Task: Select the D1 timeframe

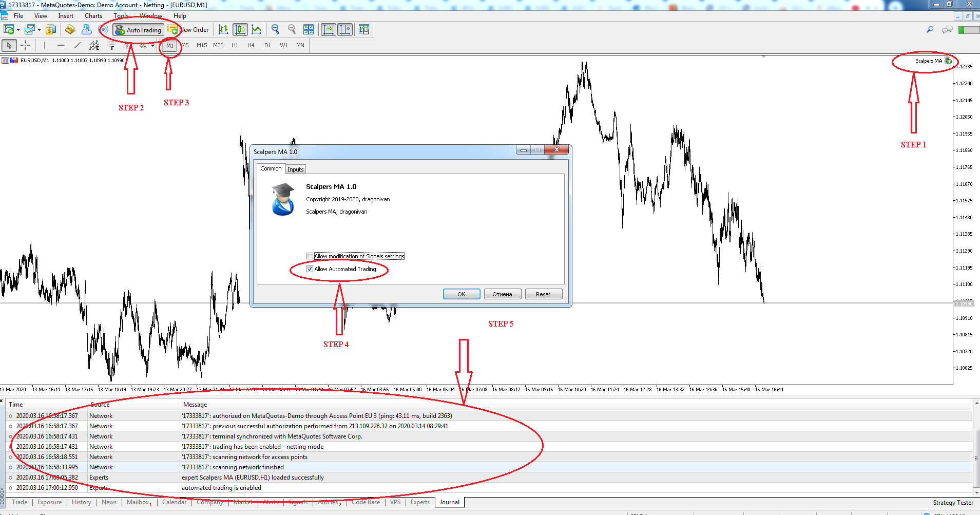Action: click(x=267, y=46)
